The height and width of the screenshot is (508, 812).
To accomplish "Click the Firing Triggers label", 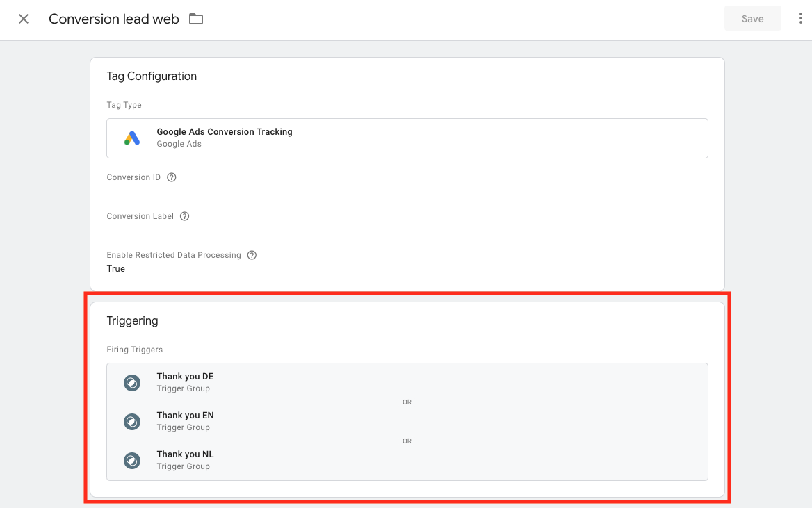I will (135, 350).
